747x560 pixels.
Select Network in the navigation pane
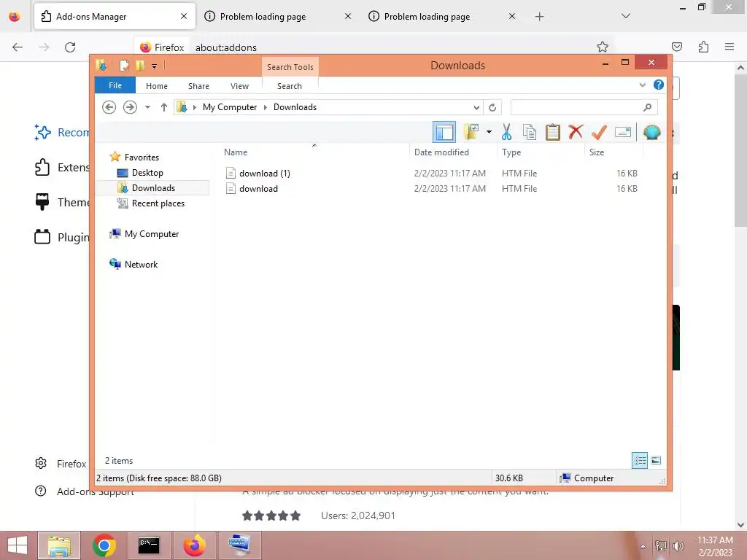pyautogui.click(x=141, y=264)
